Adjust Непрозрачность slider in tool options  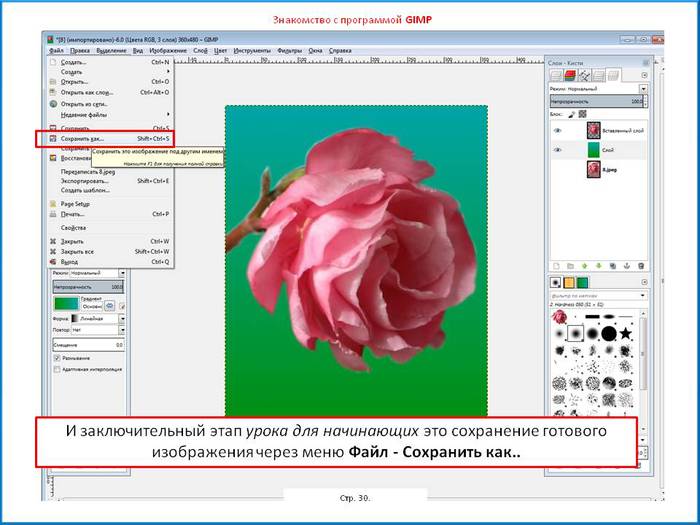pos(88,287)
